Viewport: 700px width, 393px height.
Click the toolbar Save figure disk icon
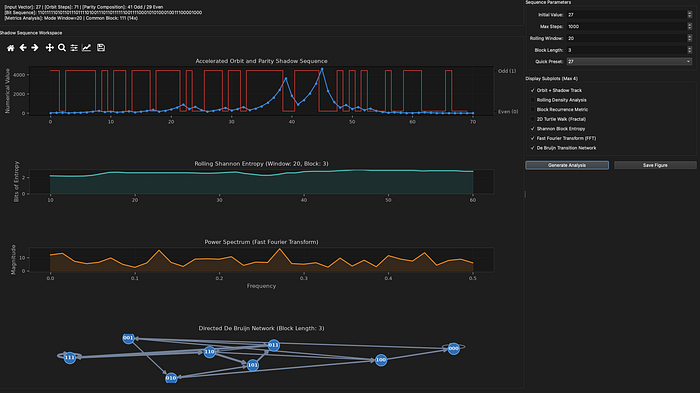click(x=101, y=48)
